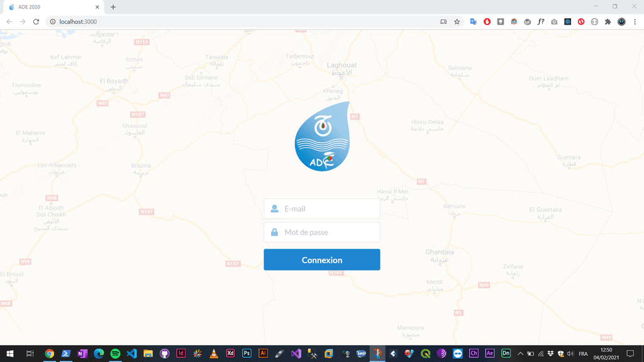Screen dimensions: 644x362
Task: Go forward to the next page
Action: tap(23, 22)
